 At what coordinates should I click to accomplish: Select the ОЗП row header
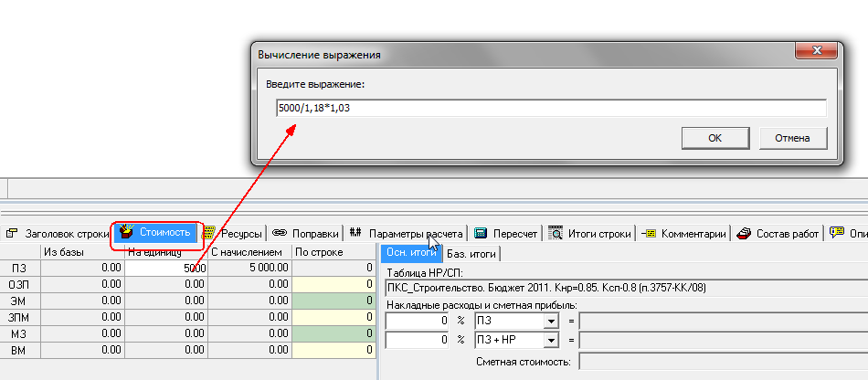(20, 284)
